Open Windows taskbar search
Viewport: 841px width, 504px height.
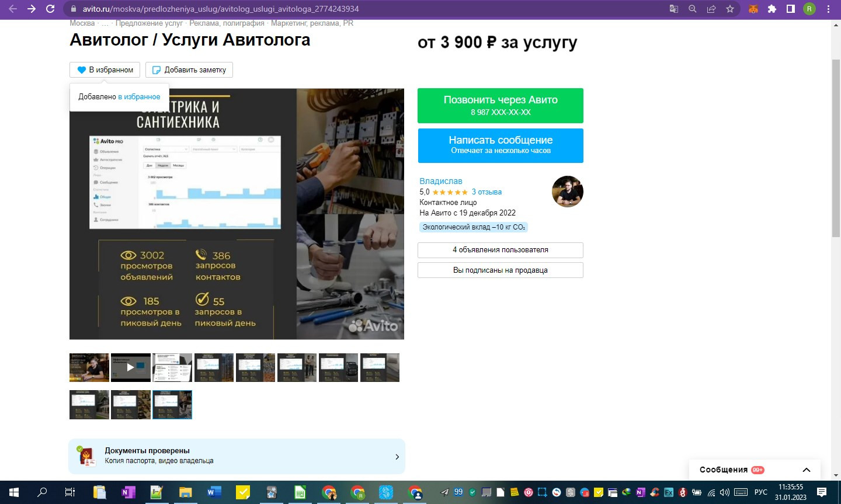point(42,492)
